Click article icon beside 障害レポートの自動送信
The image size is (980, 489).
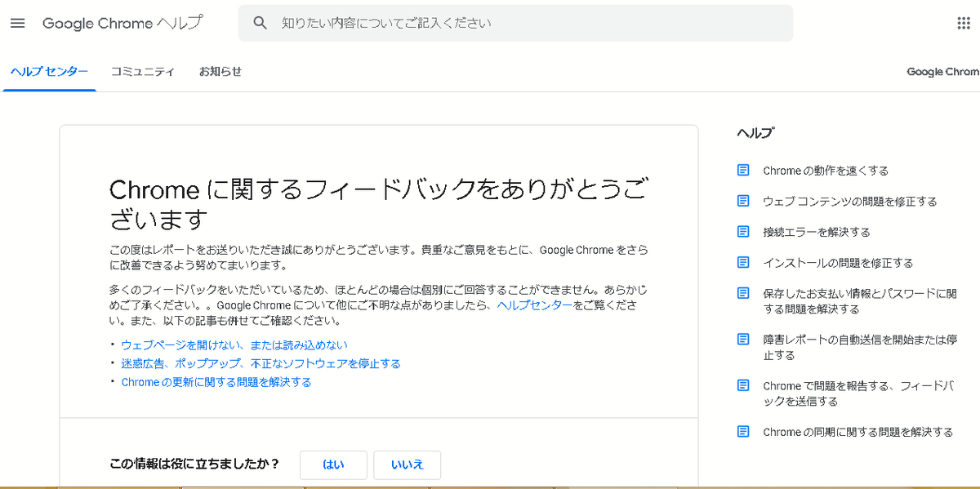pos(743,339)
